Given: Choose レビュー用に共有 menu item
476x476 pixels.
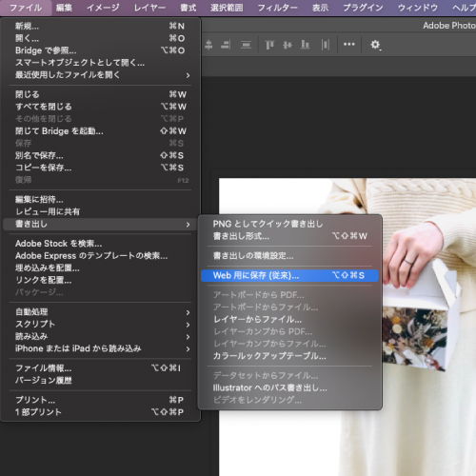Looking at the screenshot, I should 100,211.
